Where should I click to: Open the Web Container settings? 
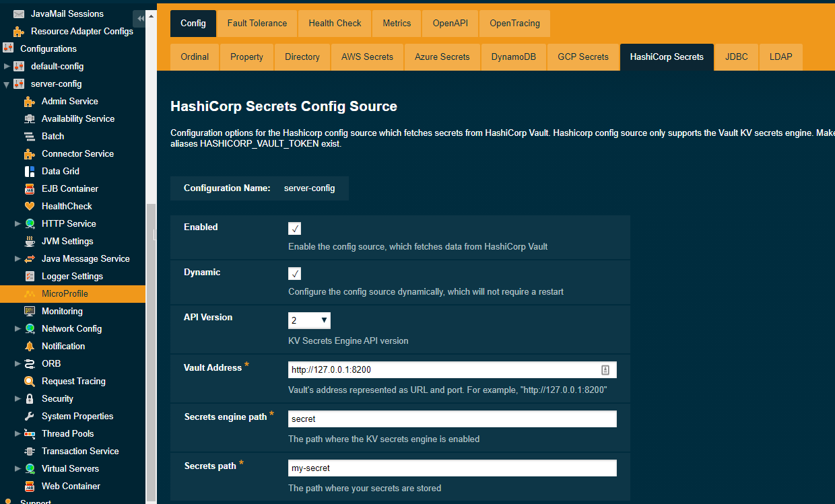coord(30,486)
